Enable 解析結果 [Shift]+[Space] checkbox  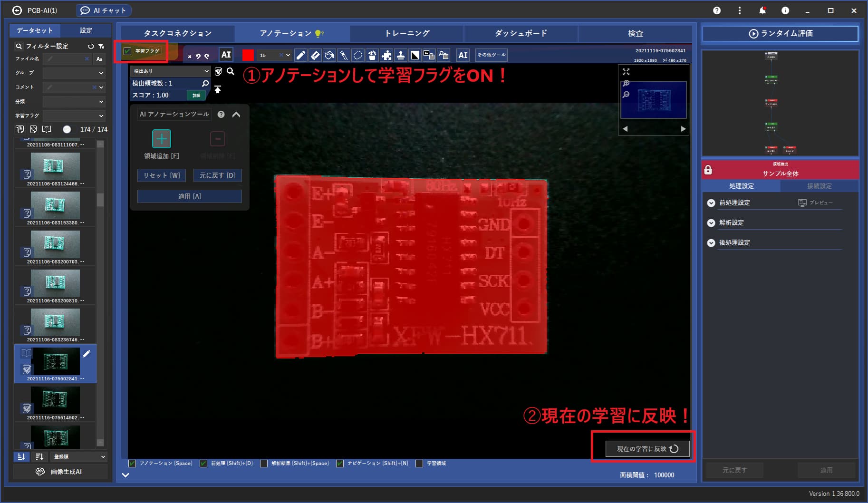point(264,464)
